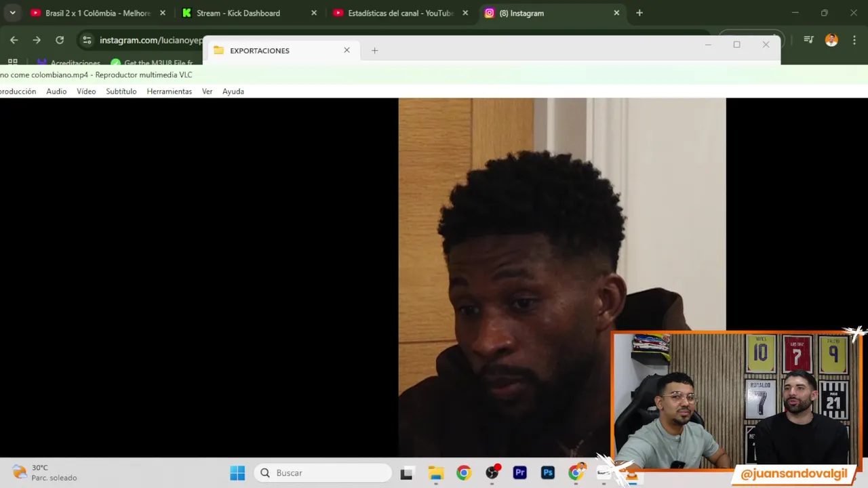Viewport: 868px width, 488px height.
Task: Open the weather widget showing 30°C
Action: pyautogui.click(x=45, y=473)
